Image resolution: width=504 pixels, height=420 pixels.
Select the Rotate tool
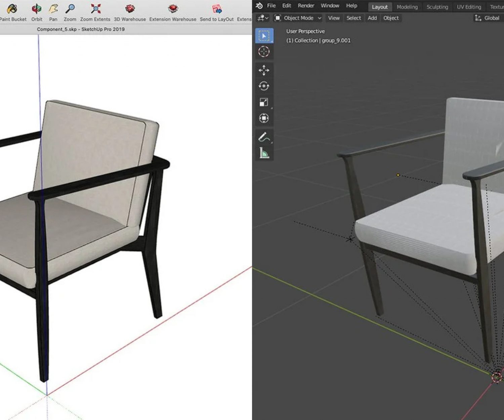[x=264, y=86]
